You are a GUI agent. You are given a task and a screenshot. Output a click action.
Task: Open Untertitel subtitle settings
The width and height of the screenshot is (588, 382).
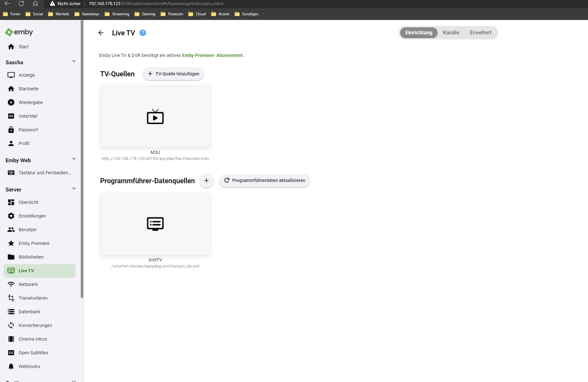(39, 116)
